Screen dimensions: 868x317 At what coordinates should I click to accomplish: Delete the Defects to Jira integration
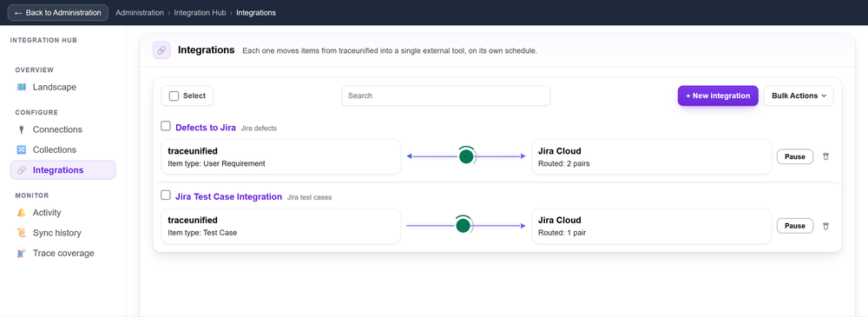pyautogui.click(x=825, y=156)
